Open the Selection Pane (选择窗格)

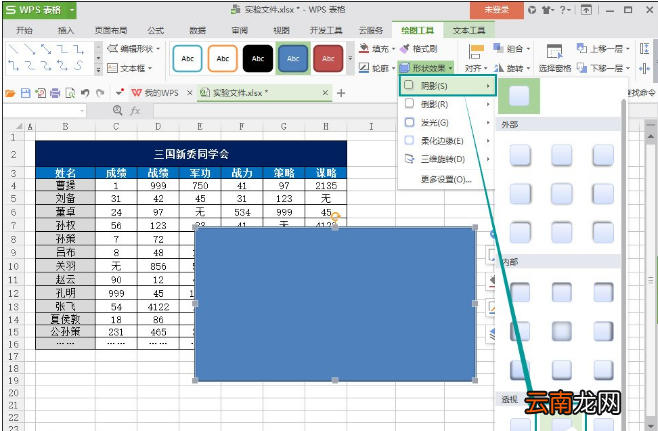tap(555, 58)
